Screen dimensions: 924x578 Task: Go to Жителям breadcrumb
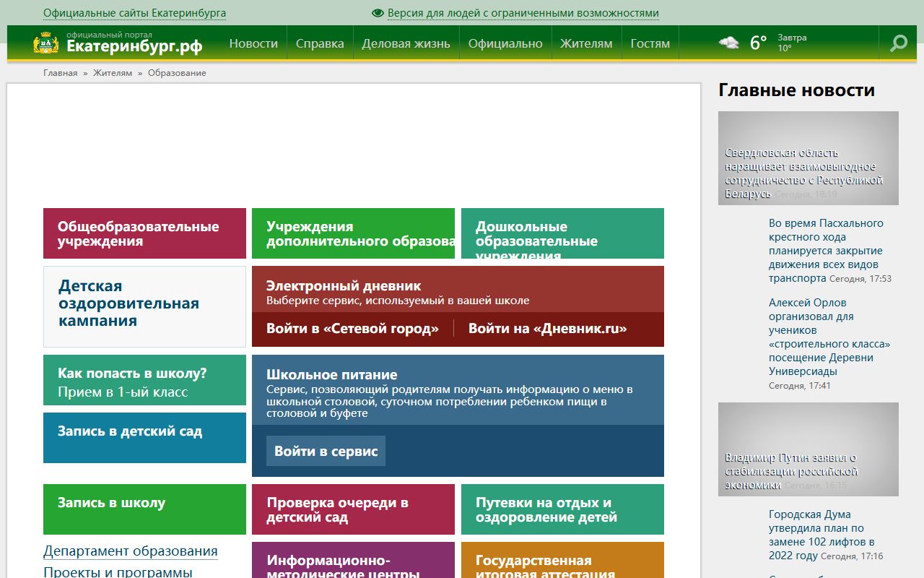click(x=113, y=73)
